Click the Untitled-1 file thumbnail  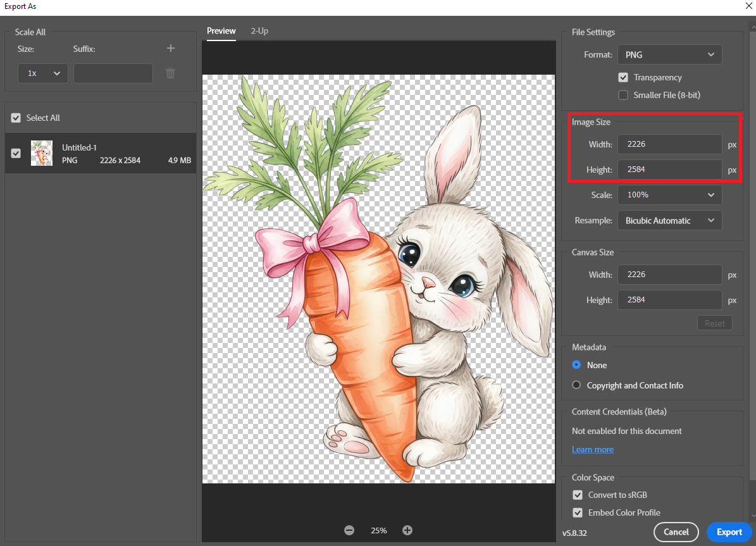point(42,153)
